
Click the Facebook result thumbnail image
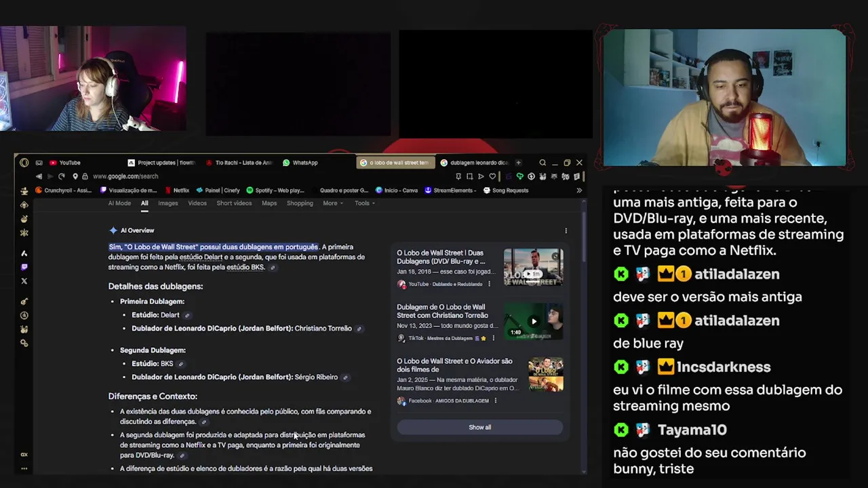coord(546,375)
